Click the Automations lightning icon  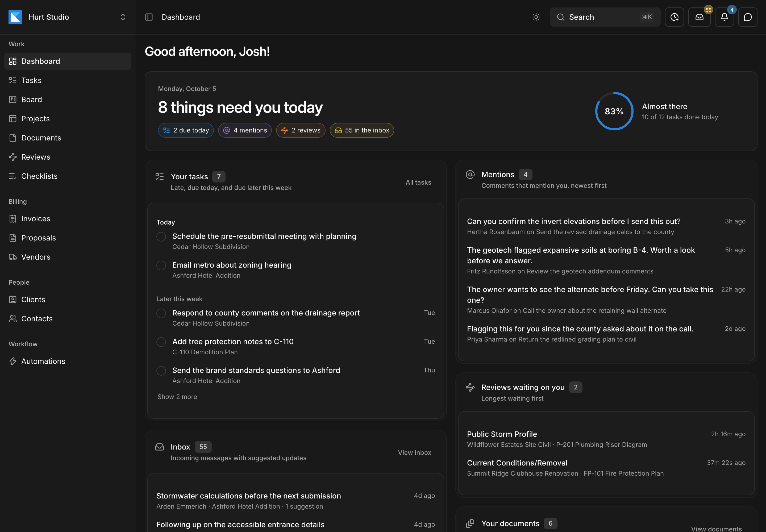pyautogui.click(x=13, y=361)
